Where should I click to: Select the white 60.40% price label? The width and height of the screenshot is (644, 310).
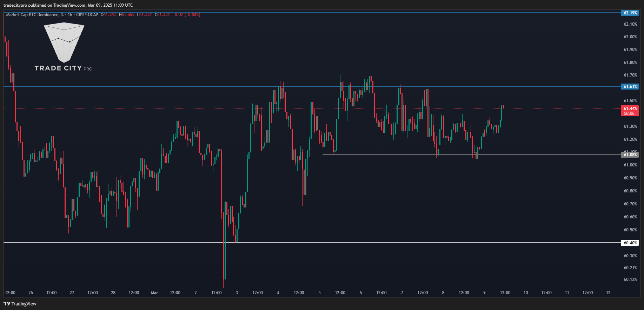coord(630,243)
